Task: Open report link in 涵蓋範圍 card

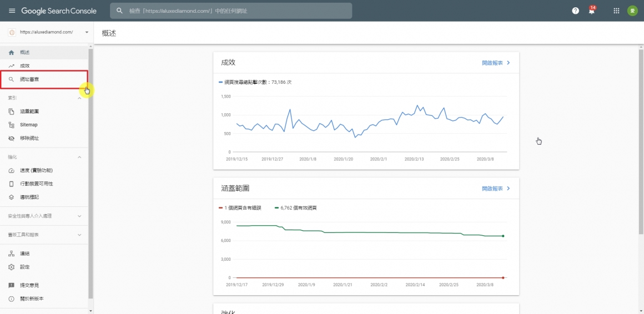Action: tap(496, 189)
